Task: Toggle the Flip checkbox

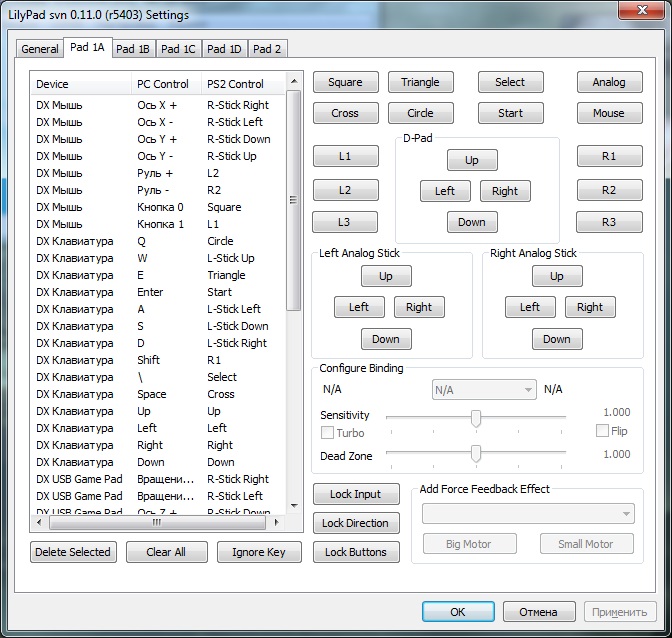Action: click(x=602, y=431)
